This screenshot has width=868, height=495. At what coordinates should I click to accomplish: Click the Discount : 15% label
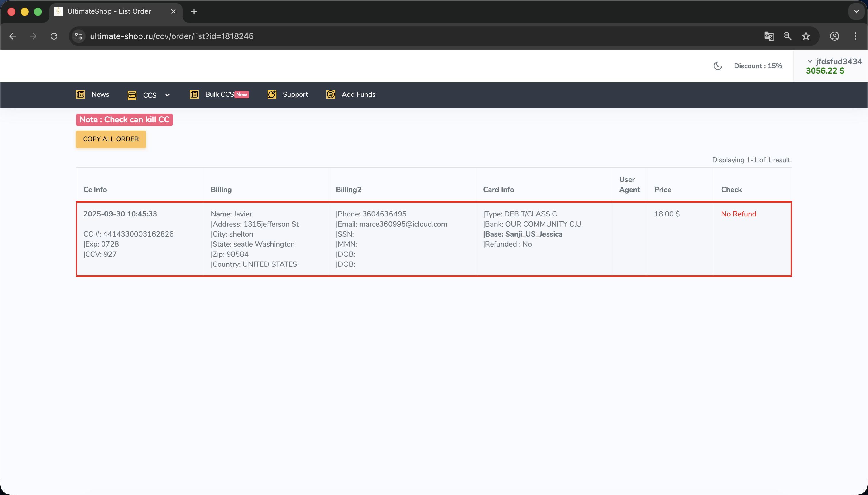(758, 66)
